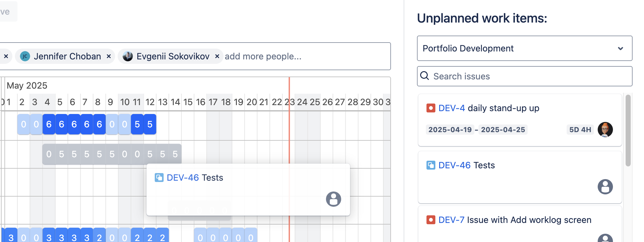This screenshot has height=242, width=644.
Task: Click the dropdown chevron arrow
Action: click(621, 48)
